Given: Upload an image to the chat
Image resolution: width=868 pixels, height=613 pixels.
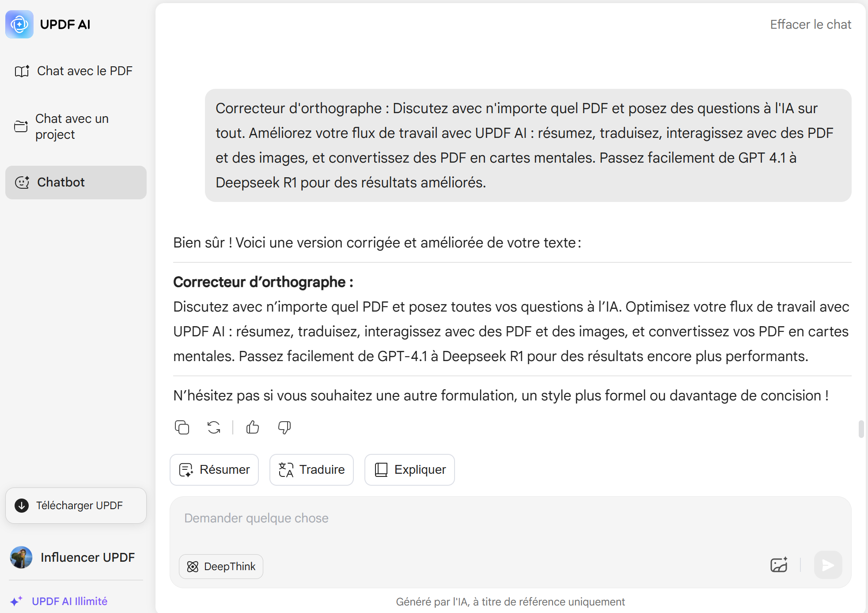Looking at the screenshot, I should pyautogui.click(x=779, y=565).
